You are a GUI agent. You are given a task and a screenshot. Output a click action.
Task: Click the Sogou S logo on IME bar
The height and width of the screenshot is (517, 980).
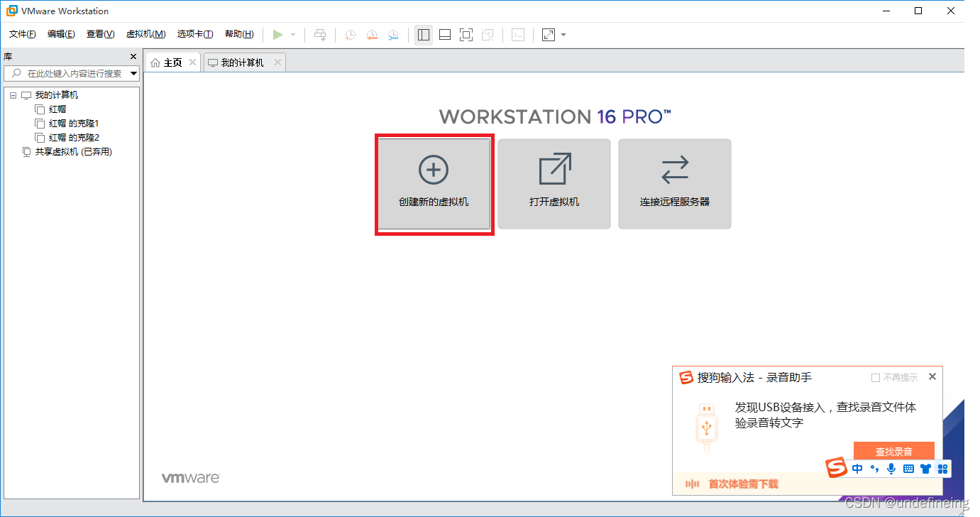coord(837,468)
